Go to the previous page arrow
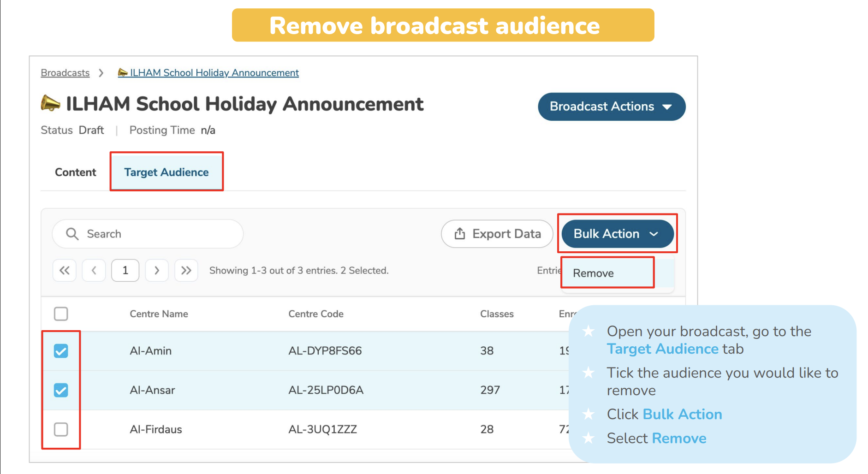The width and height of the screenshot is (868, 474). pos(94,270)
